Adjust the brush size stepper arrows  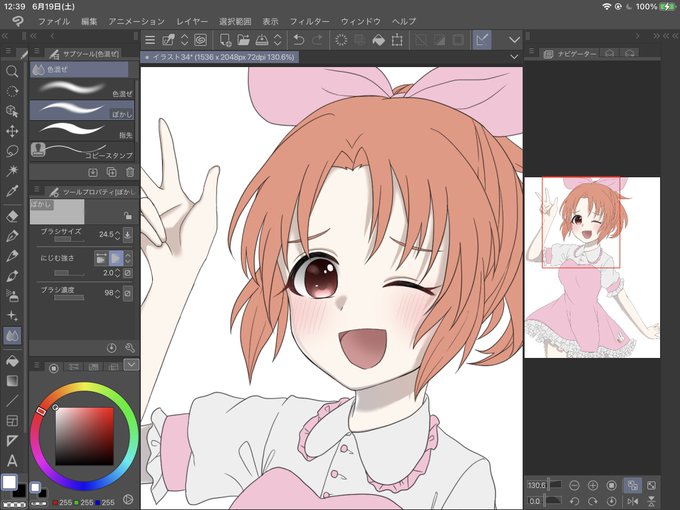[117, 235]
